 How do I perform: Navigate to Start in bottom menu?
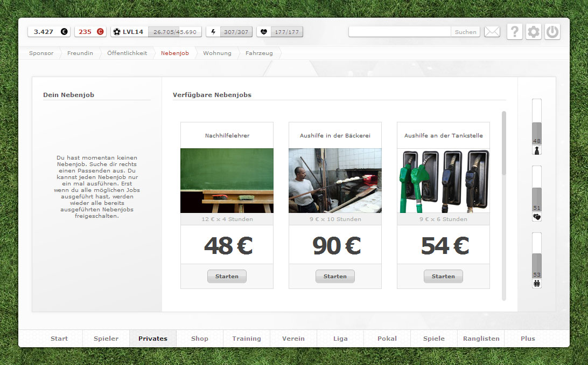pos(59,339)
